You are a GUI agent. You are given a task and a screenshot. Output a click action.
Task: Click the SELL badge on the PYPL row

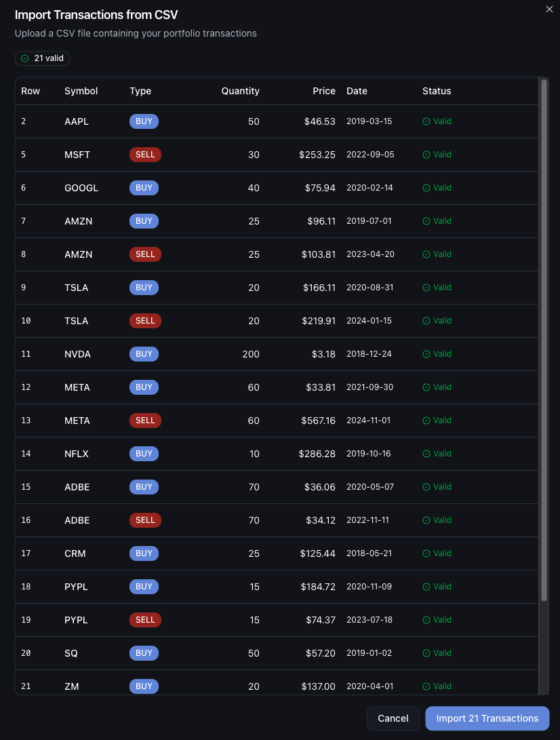point(145,620)
